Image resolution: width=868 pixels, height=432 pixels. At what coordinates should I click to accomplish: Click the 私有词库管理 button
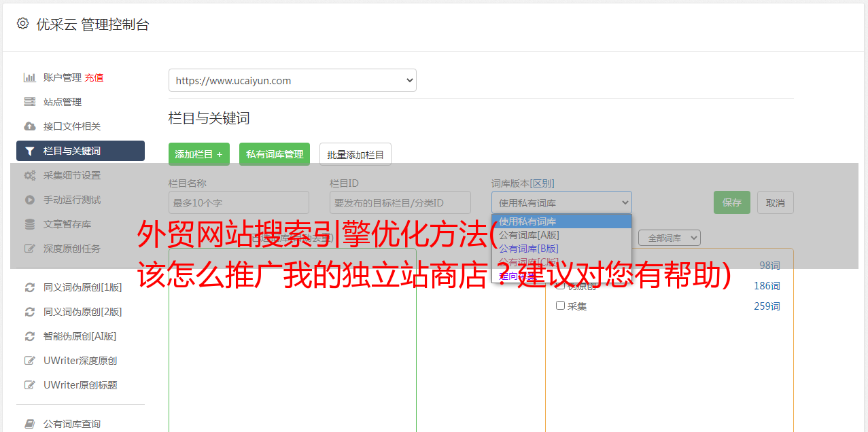(275, 154)
